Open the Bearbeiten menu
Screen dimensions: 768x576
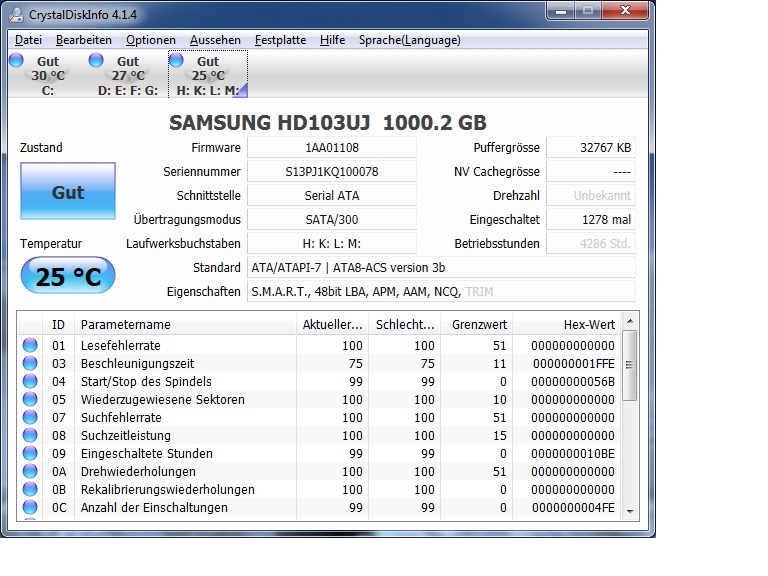click(84, 40)
